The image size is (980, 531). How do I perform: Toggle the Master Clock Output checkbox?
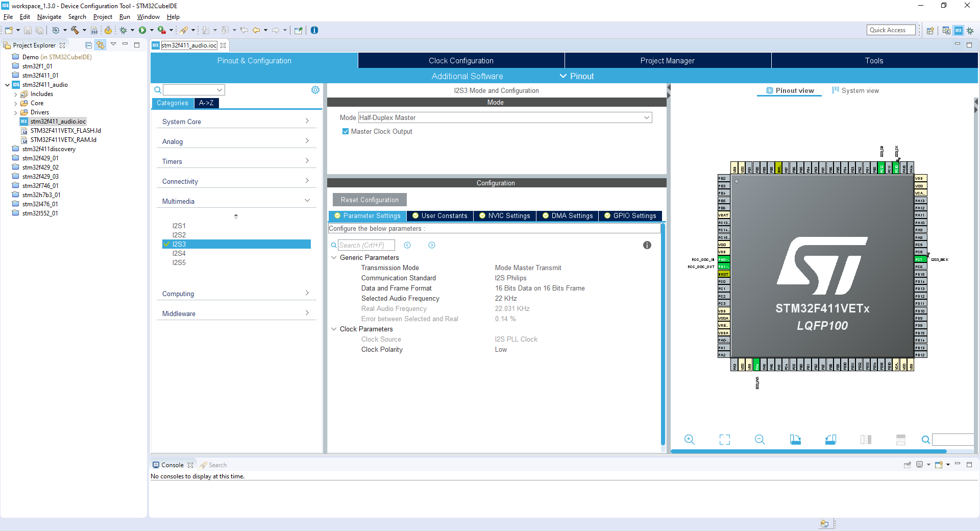[x=346, y=131]
